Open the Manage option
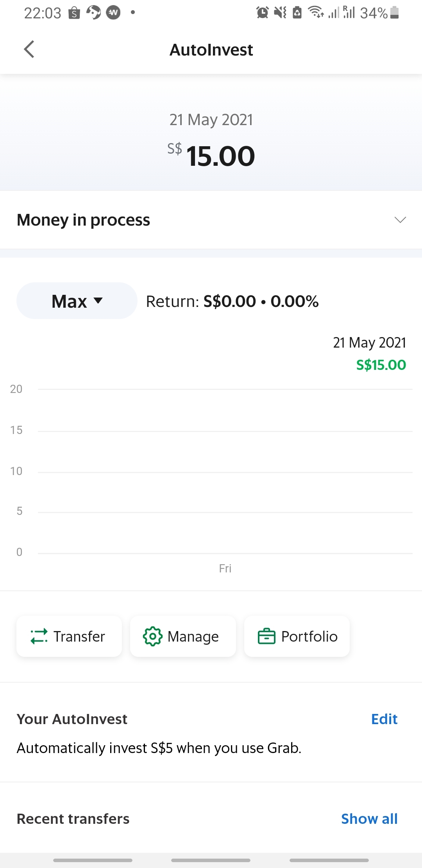The height and width of the screenshot is (868, 422). (x=183, y=636)
